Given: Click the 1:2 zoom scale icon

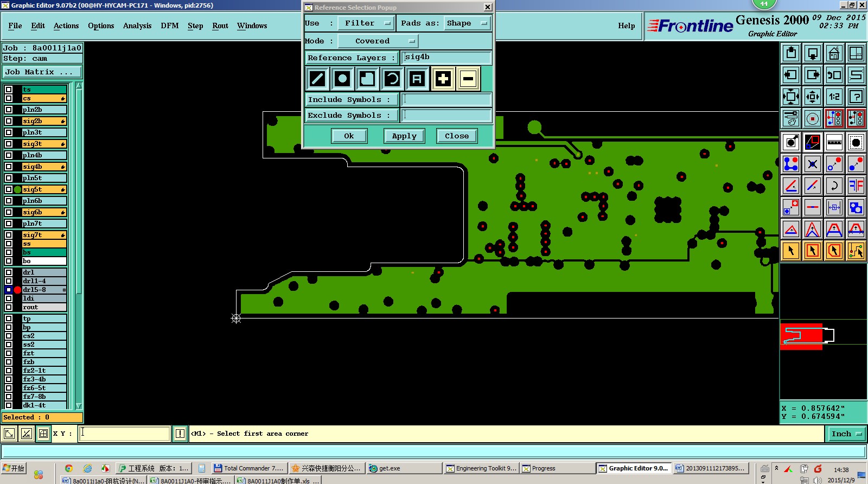Looking at the screenshot, I should (834, 97).
